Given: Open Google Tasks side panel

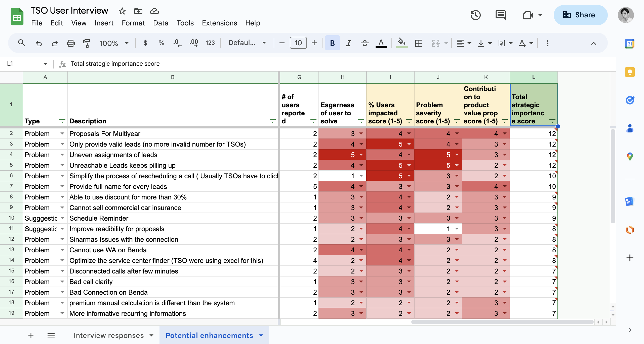Looking at the screenshot, I should (x=630, y=100).
